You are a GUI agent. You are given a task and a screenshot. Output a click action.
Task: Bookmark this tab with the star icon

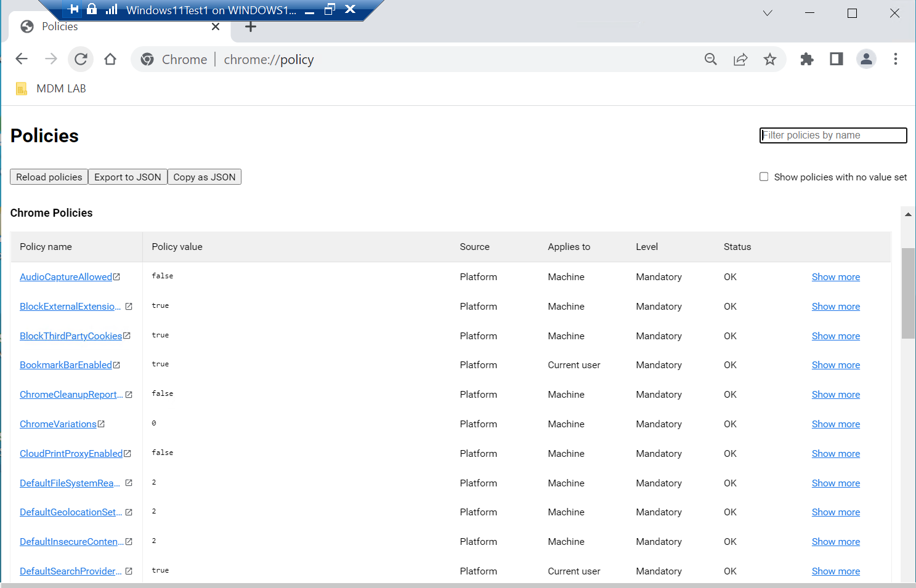tap(770, 59)
